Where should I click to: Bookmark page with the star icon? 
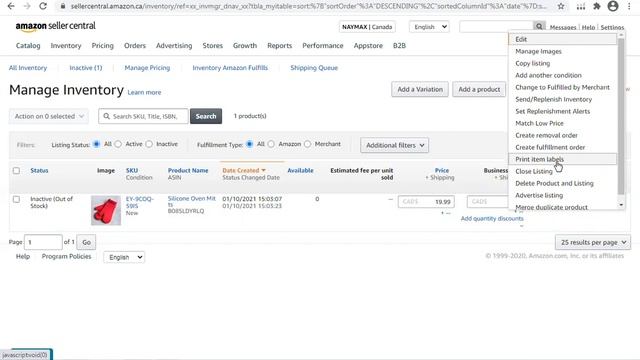click(x=561, y=6)
